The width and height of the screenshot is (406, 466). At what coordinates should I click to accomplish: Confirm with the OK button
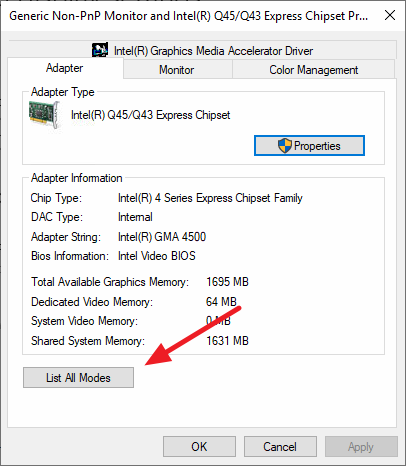coord(199,447)
